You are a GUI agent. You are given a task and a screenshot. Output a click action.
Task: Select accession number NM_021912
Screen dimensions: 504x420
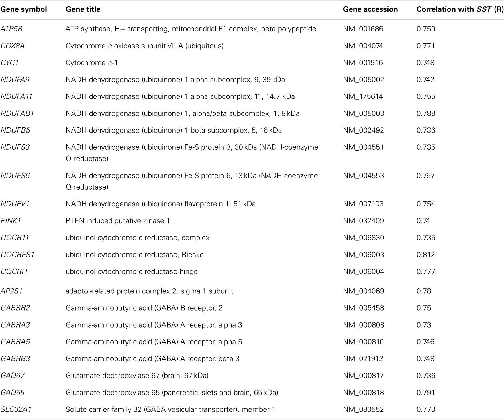click(363, 359)
